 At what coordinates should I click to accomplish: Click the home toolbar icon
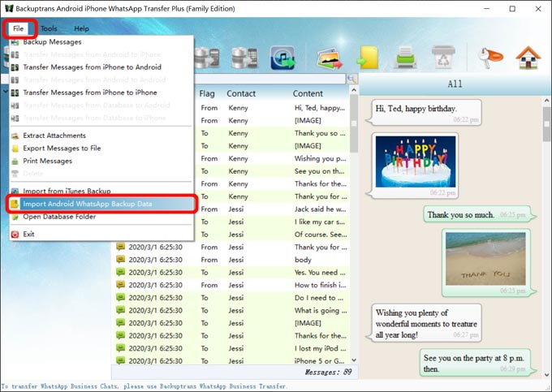click(x=528, y=58)
